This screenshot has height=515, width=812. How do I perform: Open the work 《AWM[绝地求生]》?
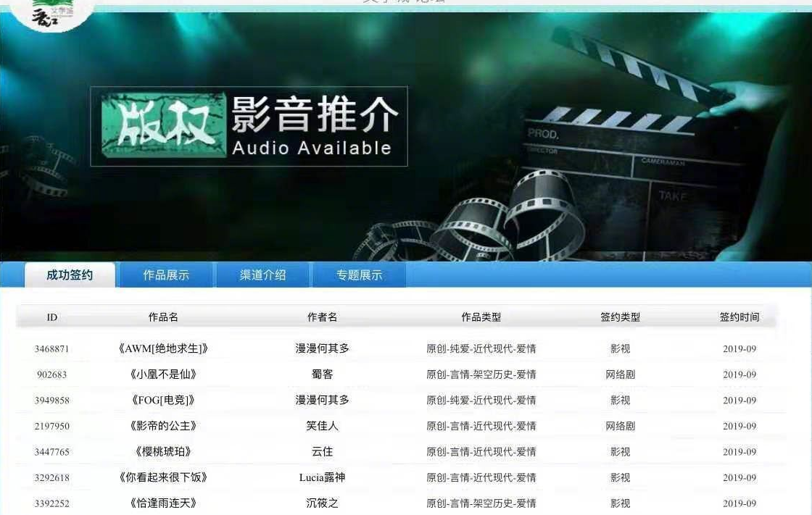pos(163,348)
